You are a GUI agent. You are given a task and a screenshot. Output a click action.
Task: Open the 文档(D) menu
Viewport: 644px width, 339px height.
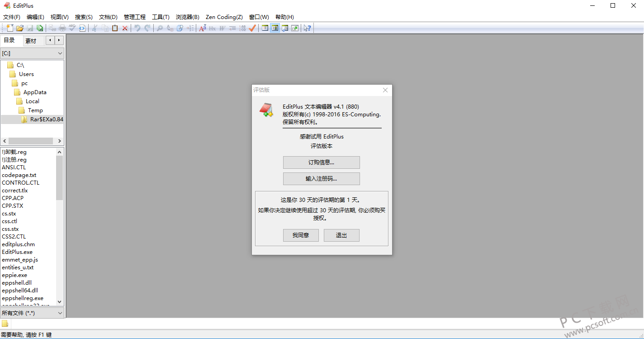coord(108,17)
